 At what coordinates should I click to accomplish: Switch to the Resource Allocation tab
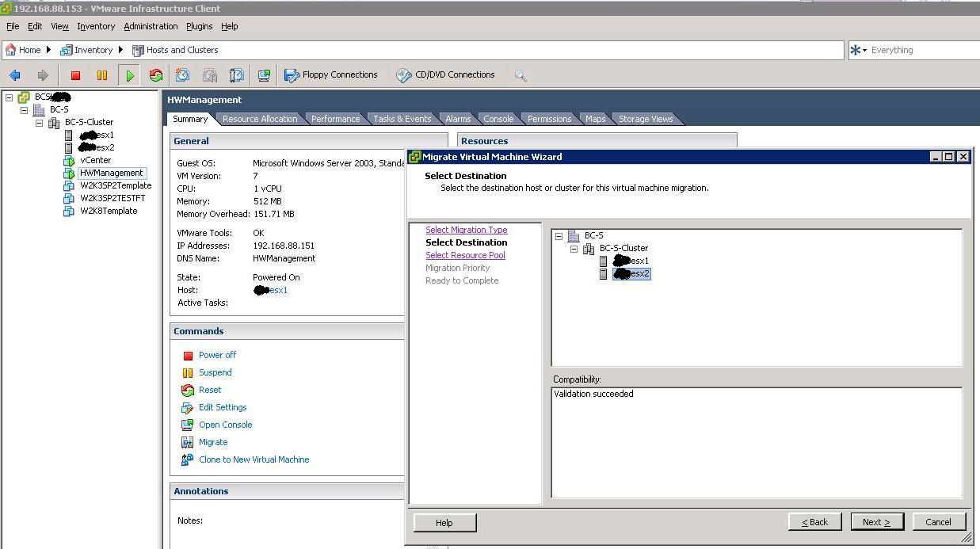[260, 119]
